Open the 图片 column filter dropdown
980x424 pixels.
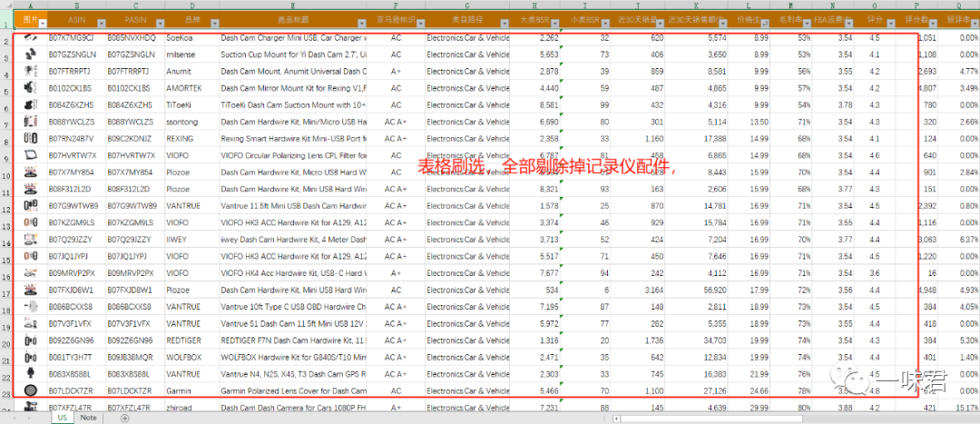[43, 23]
